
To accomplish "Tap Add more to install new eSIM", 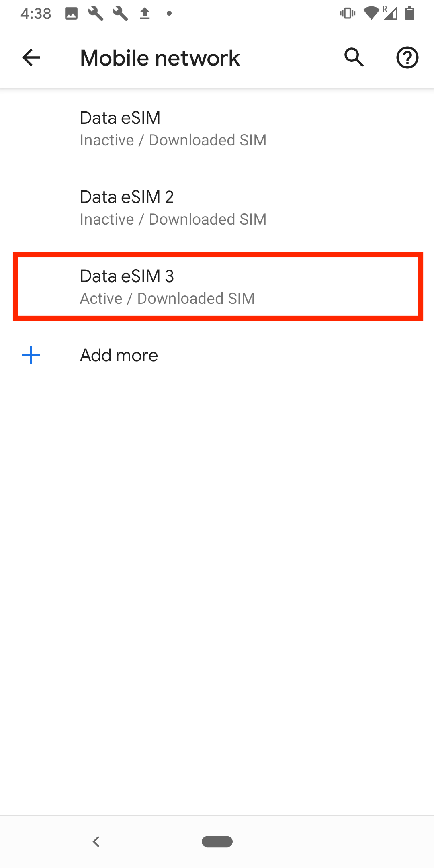I will pos(119,355).
